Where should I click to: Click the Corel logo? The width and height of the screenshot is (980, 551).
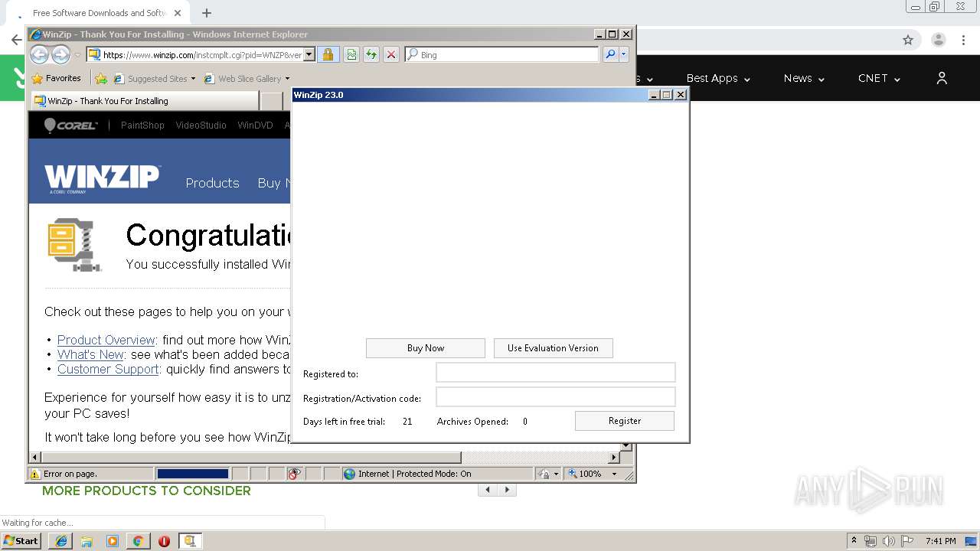coord(70,126)
